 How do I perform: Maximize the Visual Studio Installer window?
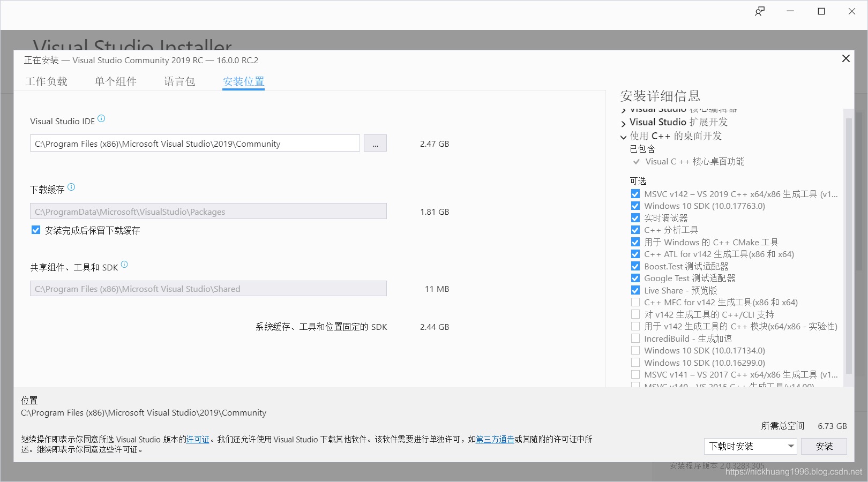[821, 11]
